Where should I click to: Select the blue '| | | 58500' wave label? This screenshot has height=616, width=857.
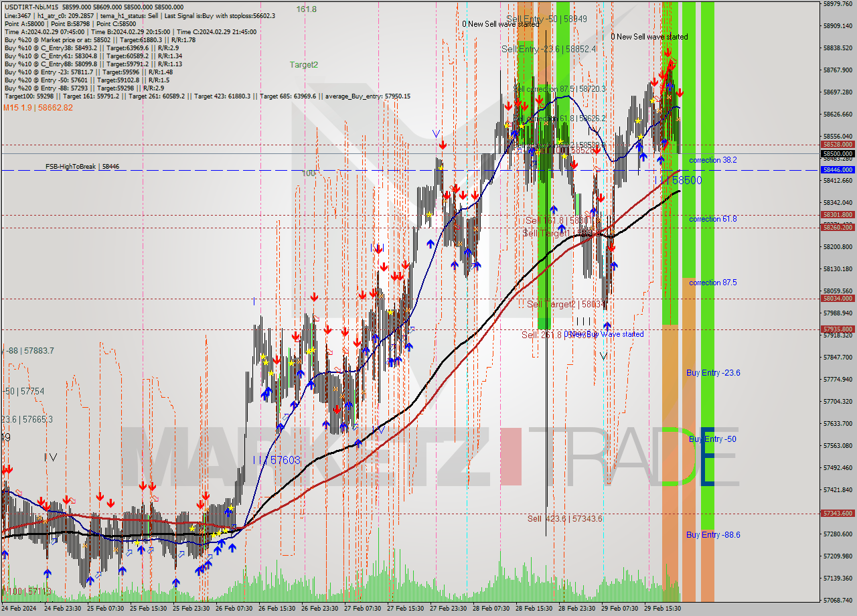click(x=681, y=181)
